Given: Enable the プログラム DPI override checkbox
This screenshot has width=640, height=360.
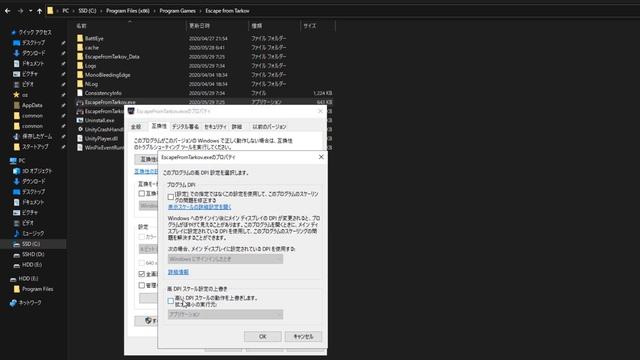Looking at the screenshot, I should (171, 197).
